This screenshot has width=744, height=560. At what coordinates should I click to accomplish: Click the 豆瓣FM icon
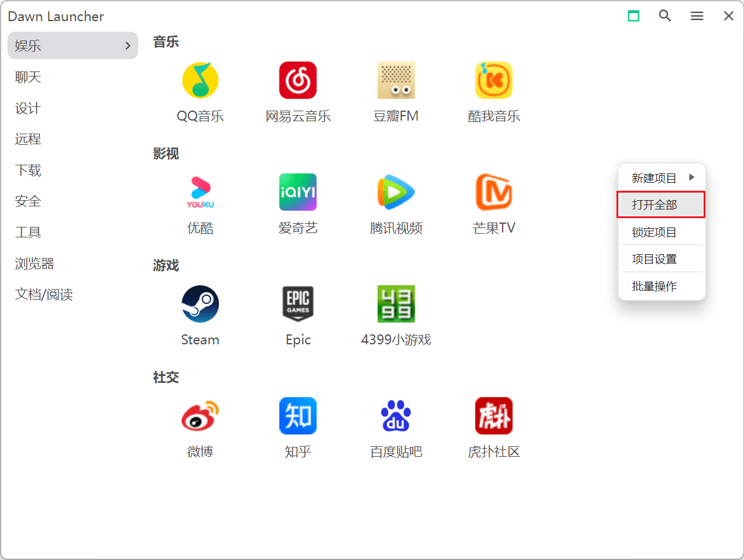tap(396, 80)
